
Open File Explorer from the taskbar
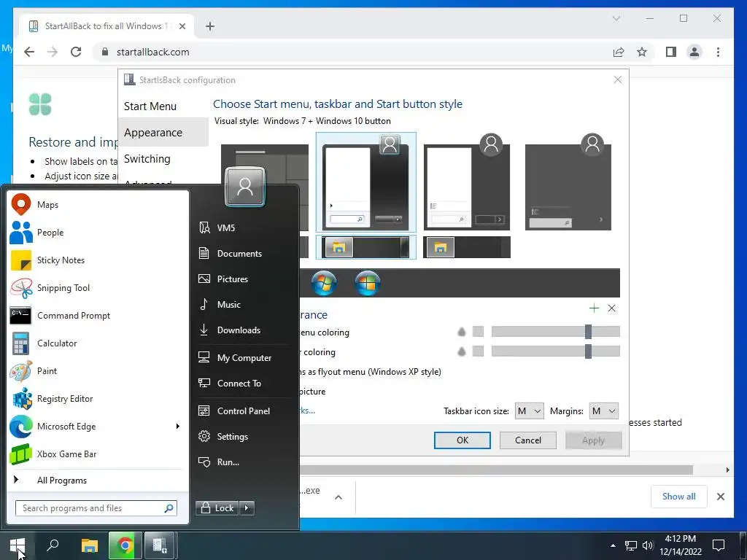89,545
